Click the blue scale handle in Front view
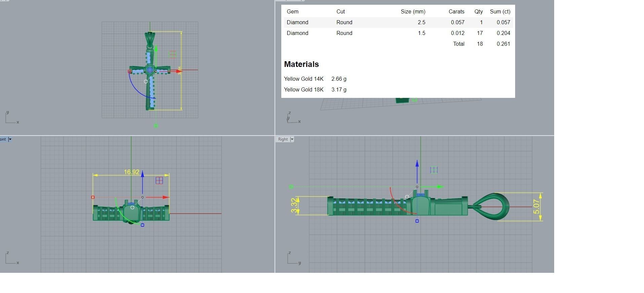 pos(142,225)
